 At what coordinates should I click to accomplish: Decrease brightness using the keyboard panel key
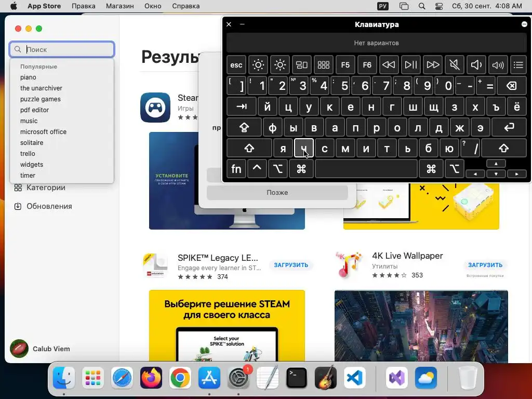pos(258,65)
